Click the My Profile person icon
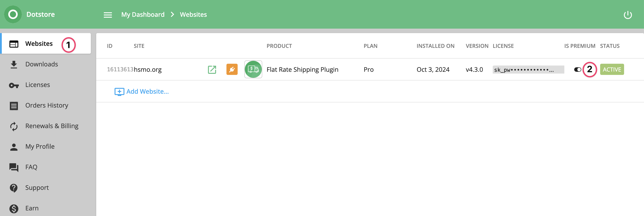Screen dimensions: 644x216 click(x=14, y=147)
